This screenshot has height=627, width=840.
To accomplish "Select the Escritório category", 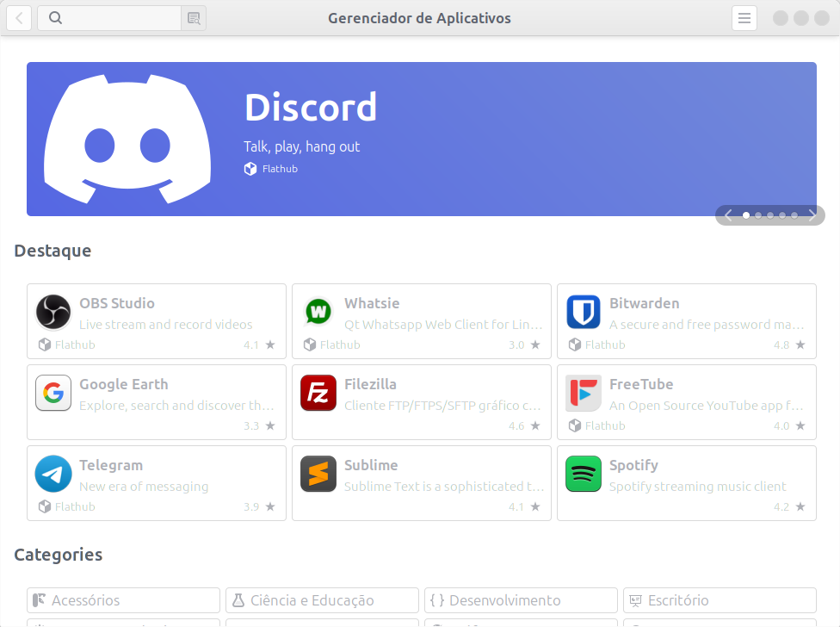I will (x=720, y=600).
